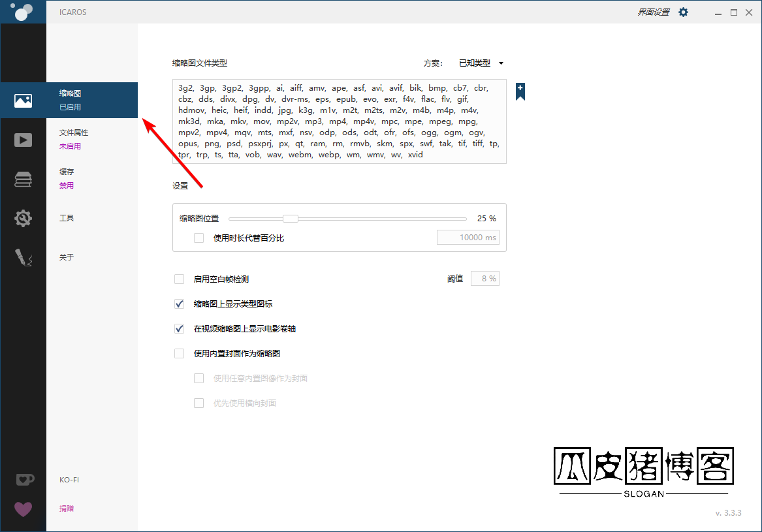Click the 缩略图位置 slider handle
The image size is (762, 532).
pyautogui.click(x=291, y=219)
